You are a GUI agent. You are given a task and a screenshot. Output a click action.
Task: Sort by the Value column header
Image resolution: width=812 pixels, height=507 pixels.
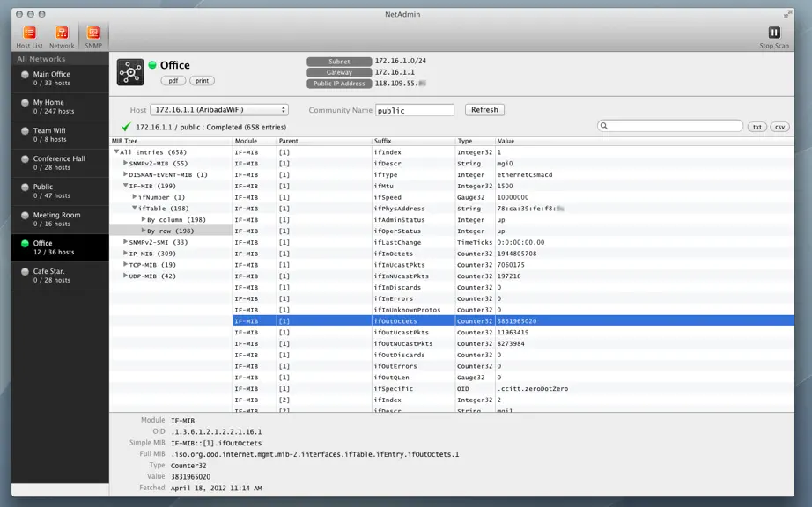(x=644, y=141)
